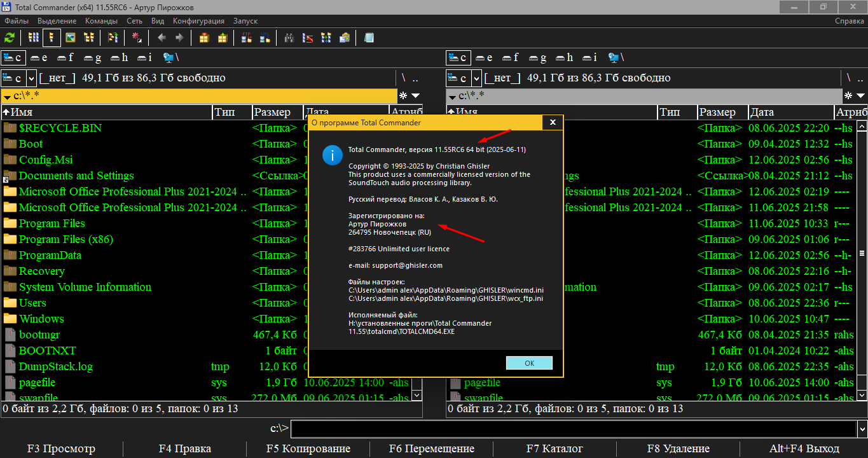Open network neighborhood in the left drive bar
Image resolution: width=868 pixels, height=458 pixels.
click(171, 58)
